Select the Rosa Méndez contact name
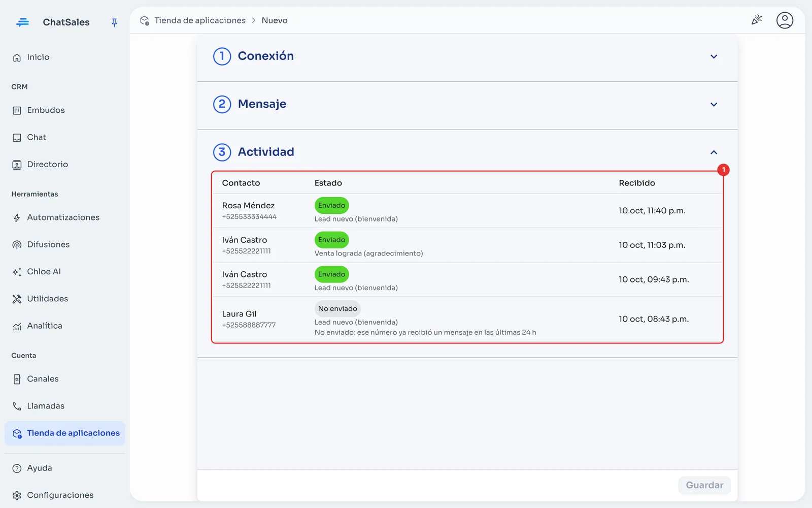The width and height of the screenshot is (812, 508). coord(248,205)
